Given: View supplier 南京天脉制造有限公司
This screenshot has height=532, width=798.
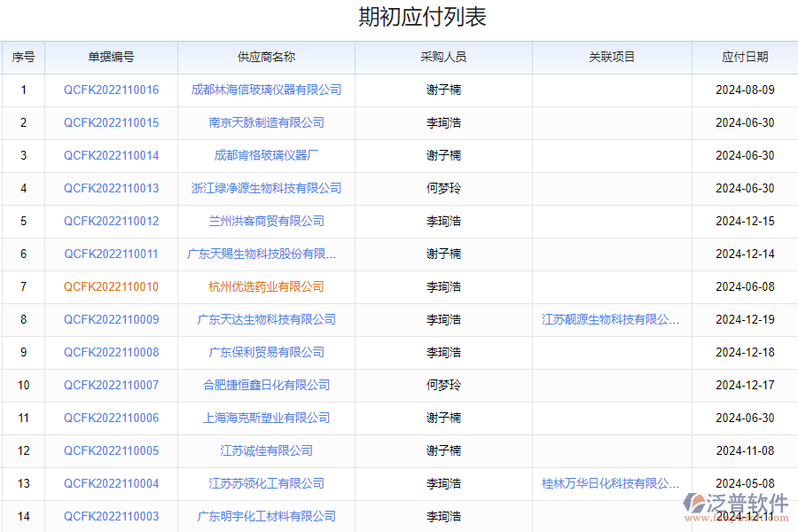Looking at the screenshot, I should tap(266, 122).
